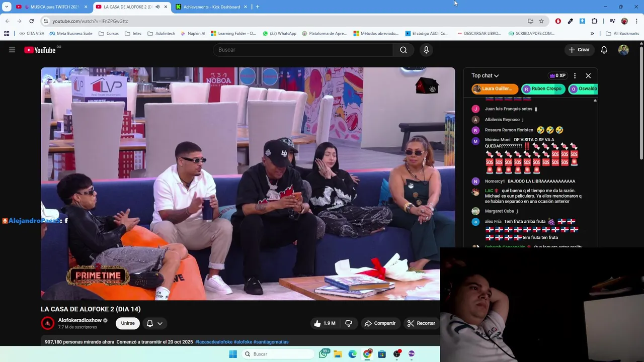Open the #alofoke hashtag link

(243, 342)
